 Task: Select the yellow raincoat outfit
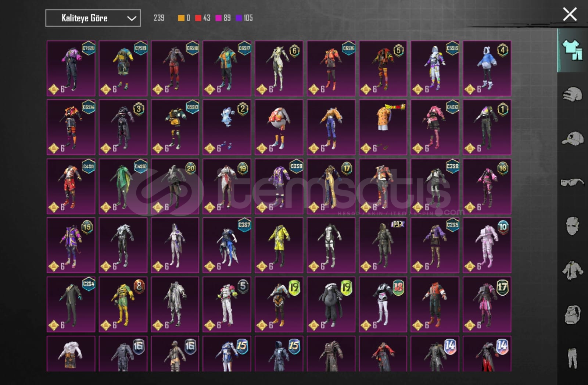(x=279, y=245)
